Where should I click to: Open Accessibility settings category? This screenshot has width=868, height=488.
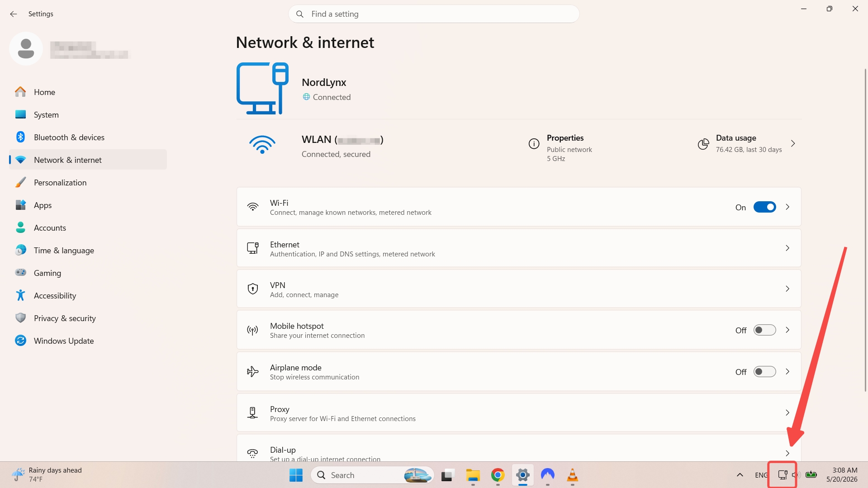click(88, 295)
